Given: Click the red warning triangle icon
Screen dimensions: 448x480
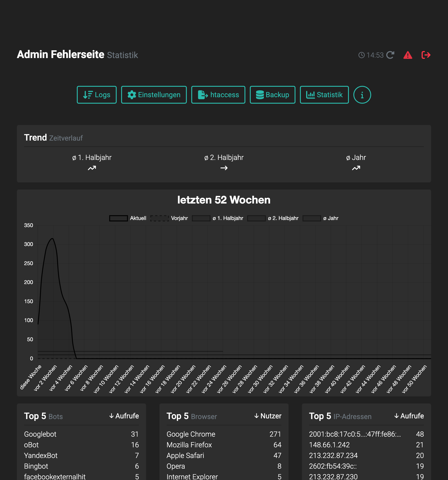Looking at the screenshot, I should pos(408,55).
